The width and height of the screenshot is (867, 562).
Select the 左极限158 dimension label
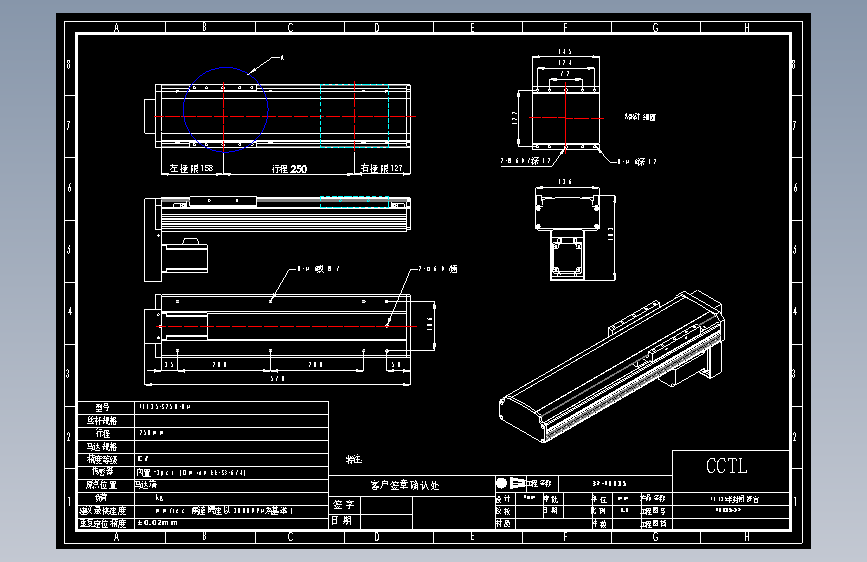[191, 168]
